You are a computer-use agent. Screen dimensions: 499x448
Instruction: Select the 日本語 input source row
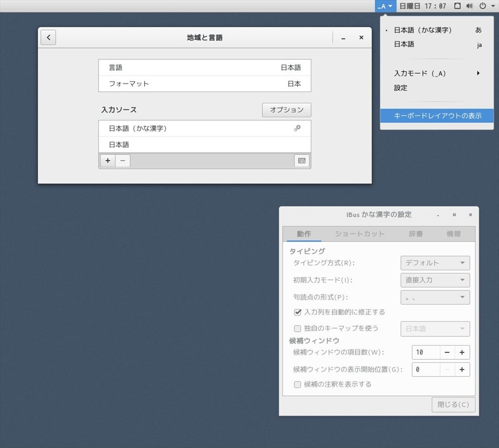click(x=204, y=145)
